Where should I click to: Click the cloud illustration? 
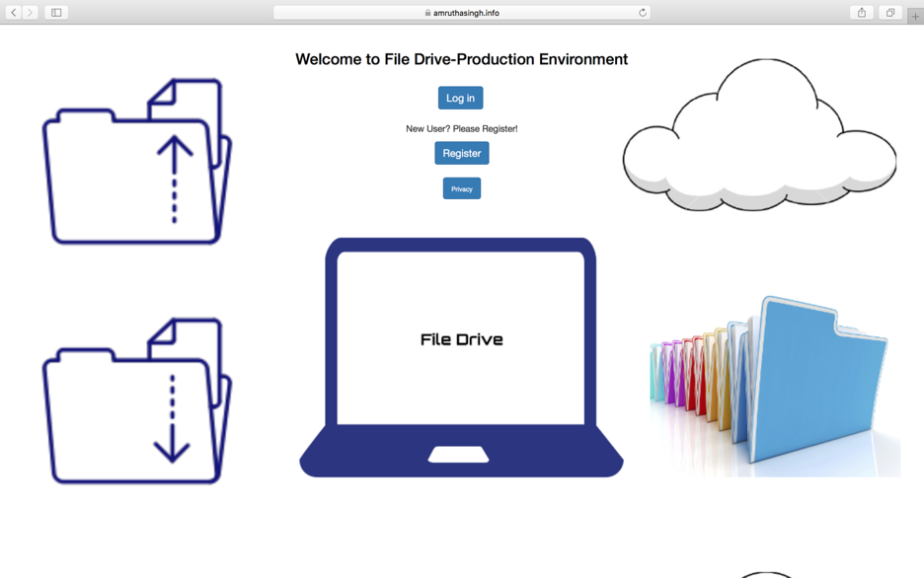coord(758,133)
